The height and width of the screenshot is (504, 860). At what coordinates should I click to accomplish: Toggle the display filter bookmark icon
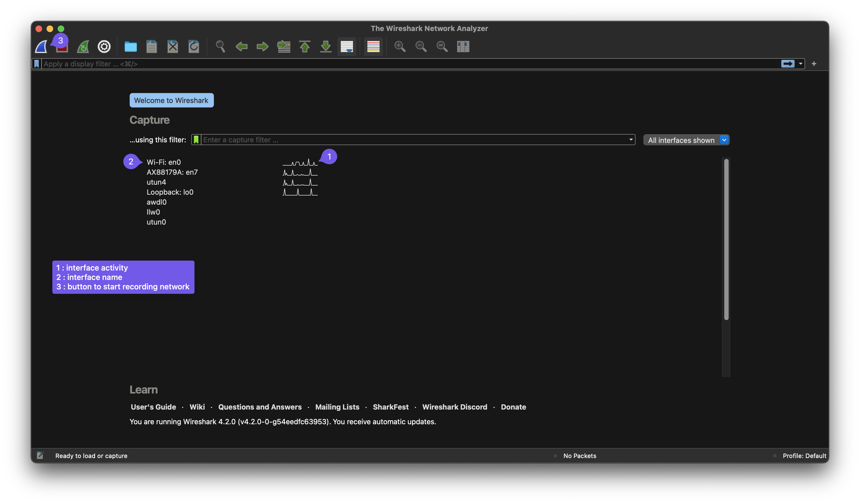click(x=37, y=63)
